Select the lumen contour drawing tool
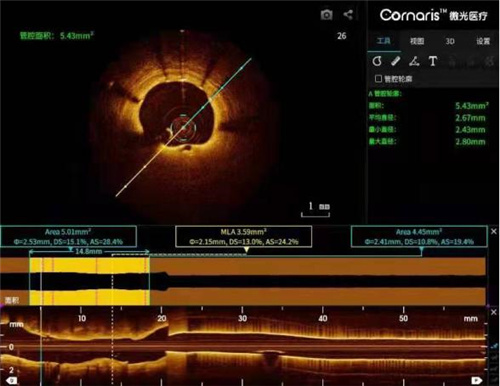 [377, 61]
